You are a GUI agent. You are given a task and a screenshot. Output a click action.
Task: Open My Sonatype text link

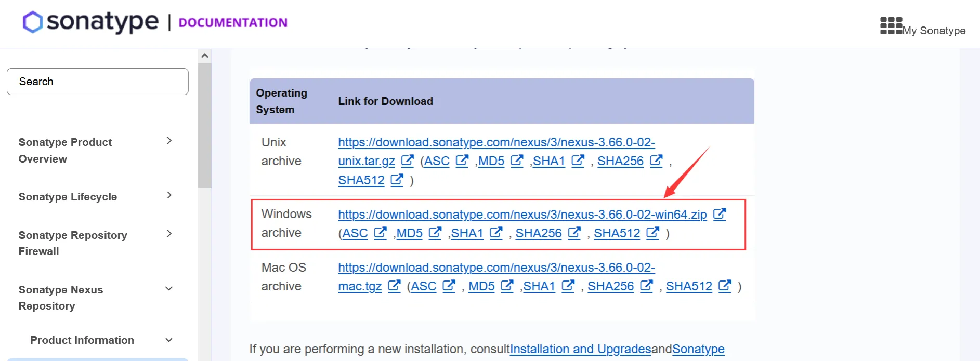point(934,31)
